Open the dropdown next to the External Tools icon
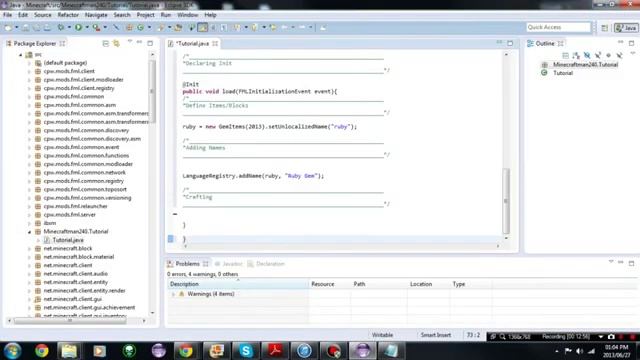640x360 pixels. [105, 27]
